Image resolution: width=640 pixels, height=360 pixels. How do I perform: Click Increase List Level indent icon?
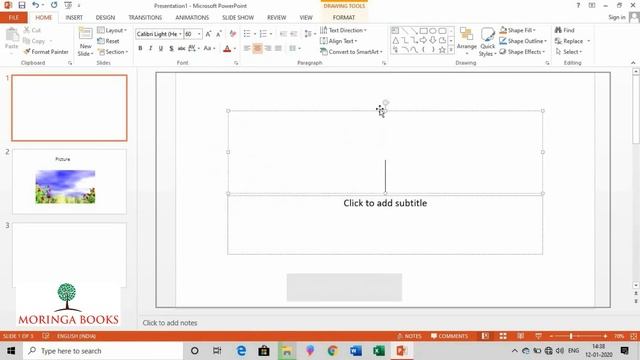pyautogui.click(x=294, y=34)
